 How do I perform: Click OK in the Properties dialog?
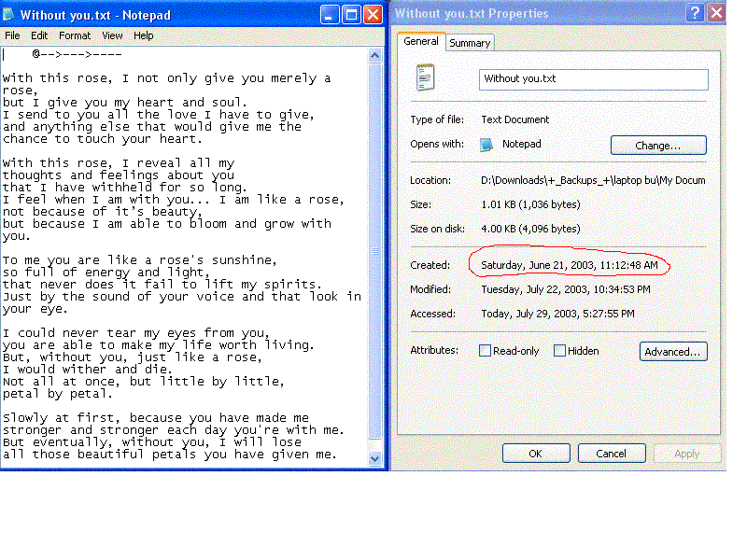536,454
